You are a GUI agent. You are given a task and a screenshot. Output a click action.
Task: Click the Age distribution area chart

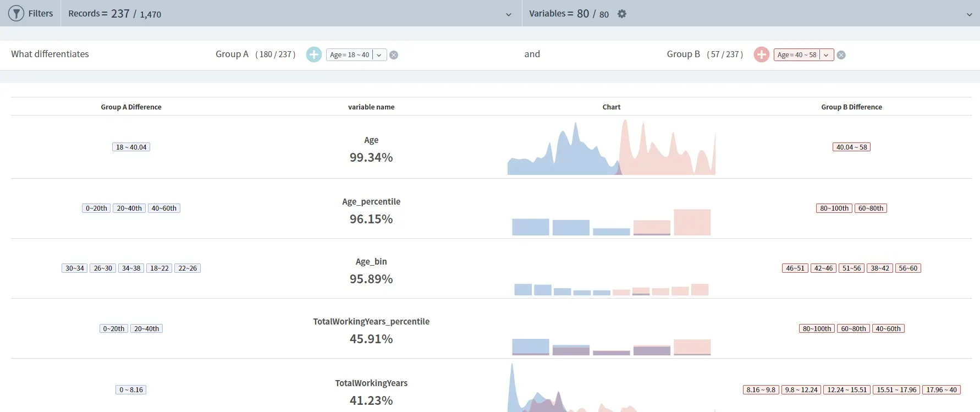(612, 147)
